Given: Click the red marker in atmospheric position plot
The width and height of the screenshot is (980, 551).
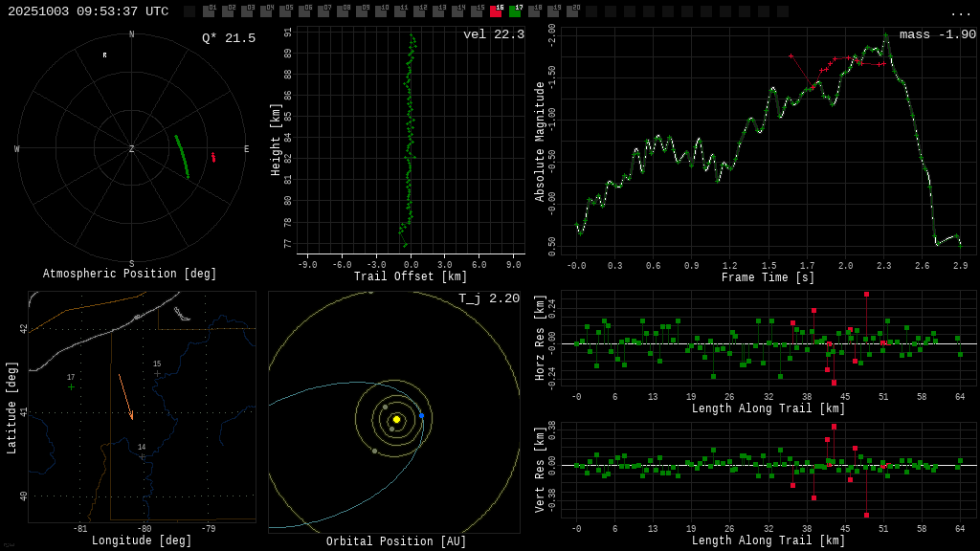Looking at the screenshot, I should pos(213,157).
